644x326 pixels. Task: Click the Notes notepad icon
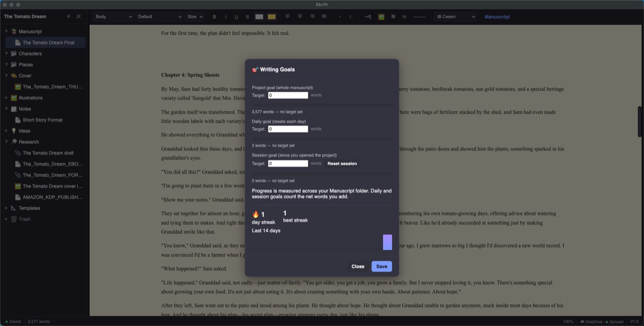pos(14,109)
